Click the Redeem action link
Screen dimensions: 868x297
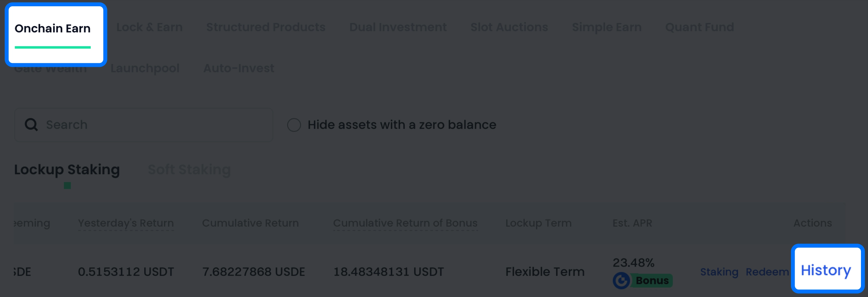pos(768,271)
